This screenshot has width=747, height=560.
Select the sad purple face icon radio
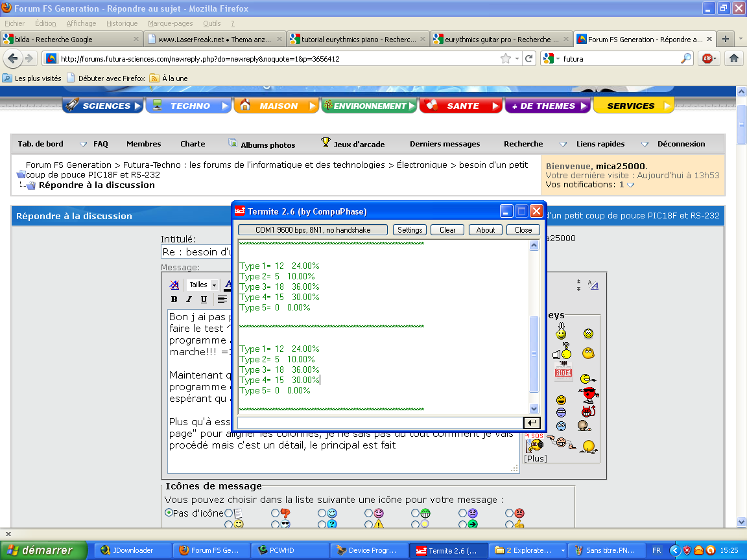(462, 513)
